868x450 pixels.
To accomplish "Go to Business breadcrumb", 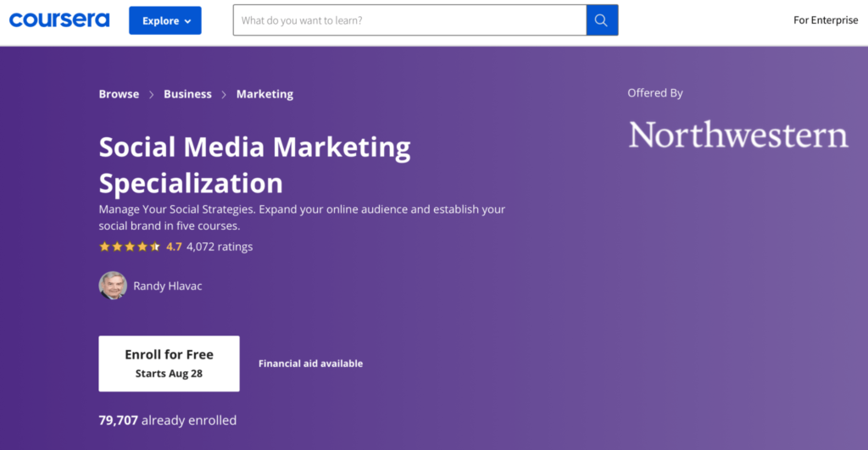I will click(187, 94).
